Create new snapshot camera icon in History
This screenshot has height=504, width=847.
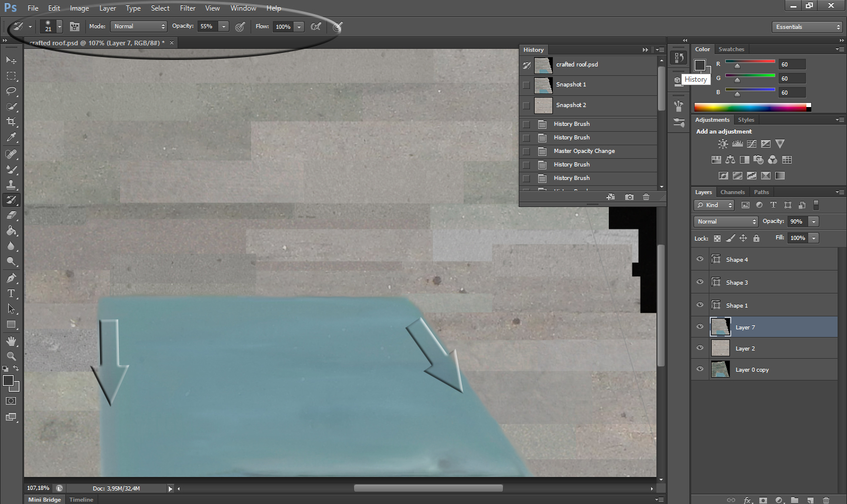pos(629,197)
